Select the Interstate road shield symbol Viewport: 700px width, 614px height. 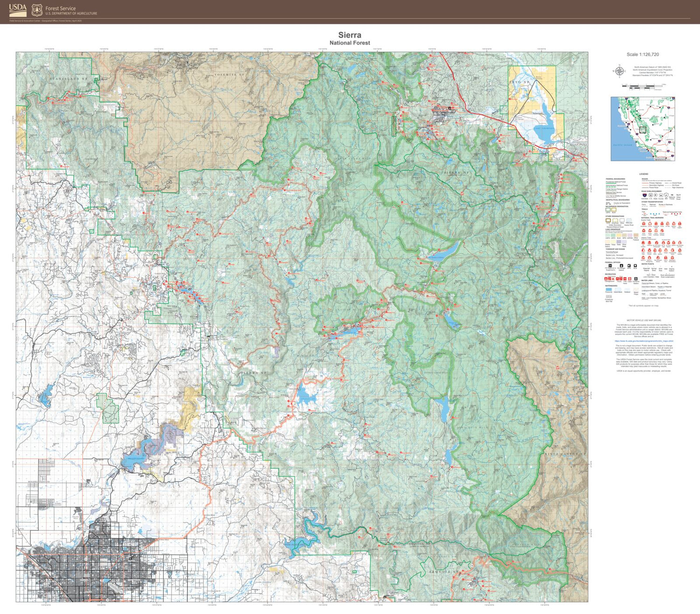pos(644,194)
